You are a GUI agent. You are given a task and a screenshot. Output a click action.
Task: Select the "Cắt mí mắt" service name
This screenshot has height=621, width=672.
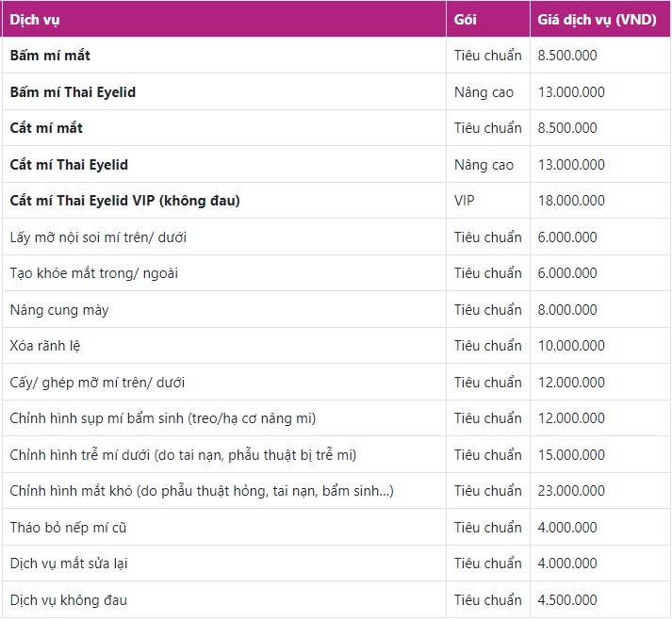(x=46, y=128)
